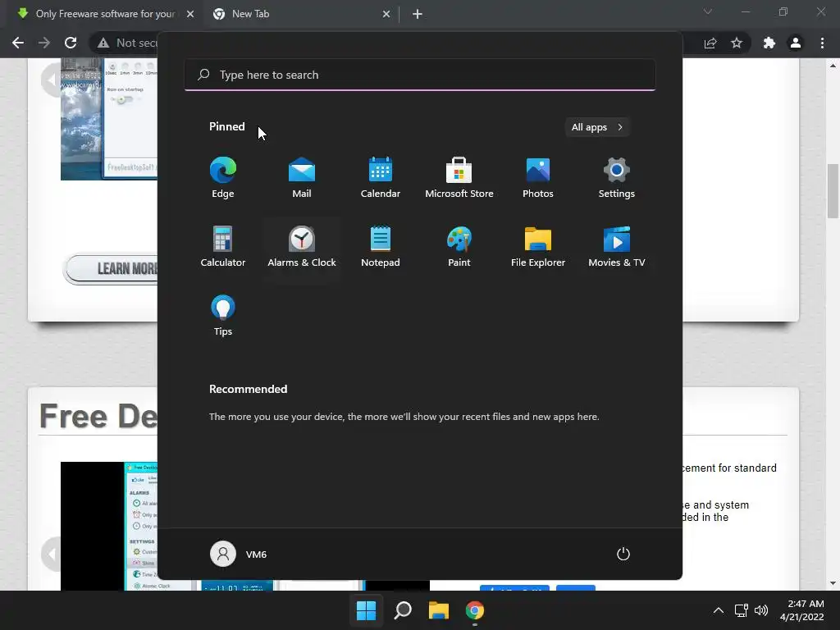Image resolution: width=840 pixels, height=630 pixels.
Task: Click the taskbar Start button
Action: tap(367, 610)
